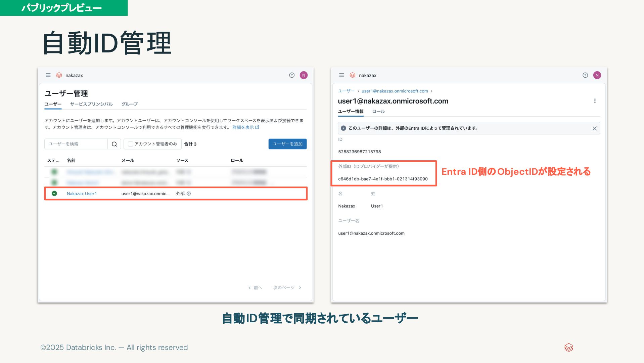Click Databricks logo beside nakazax in left window

(59, 75)
